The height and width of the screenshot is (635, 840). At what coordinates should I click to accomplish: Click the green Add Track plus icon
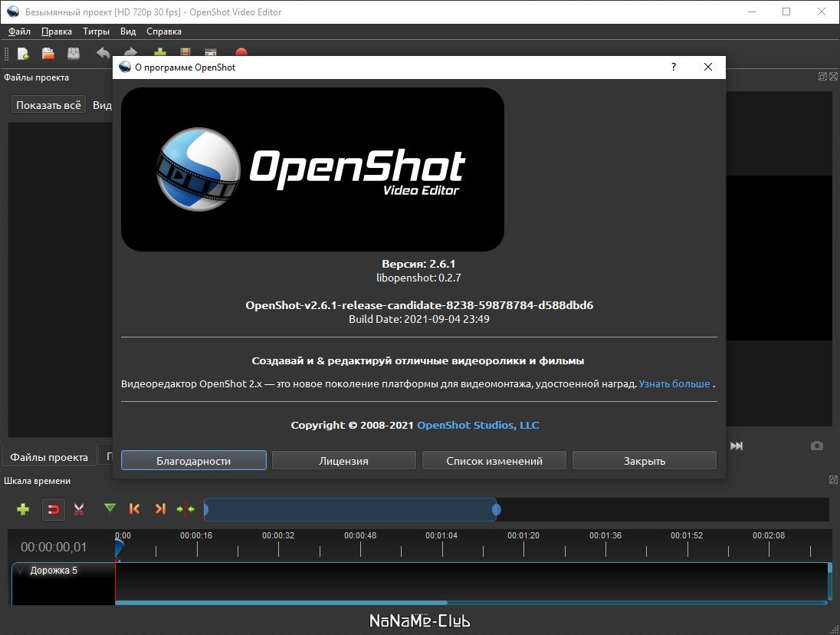coord(23,508)
